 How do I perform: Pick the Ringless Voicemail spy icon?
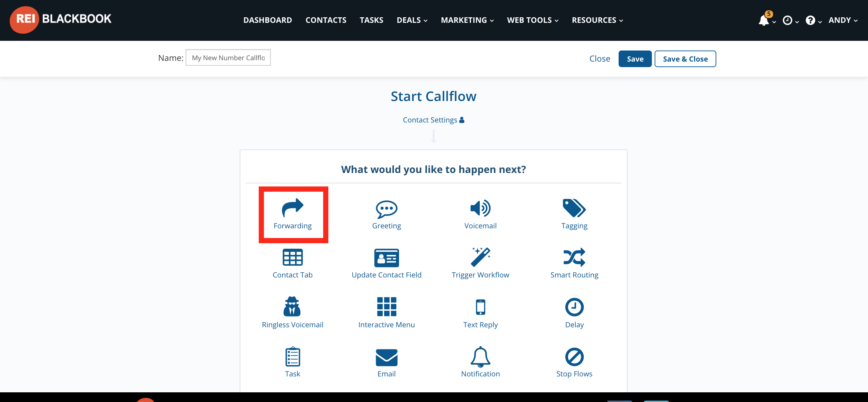click(292, 307)
